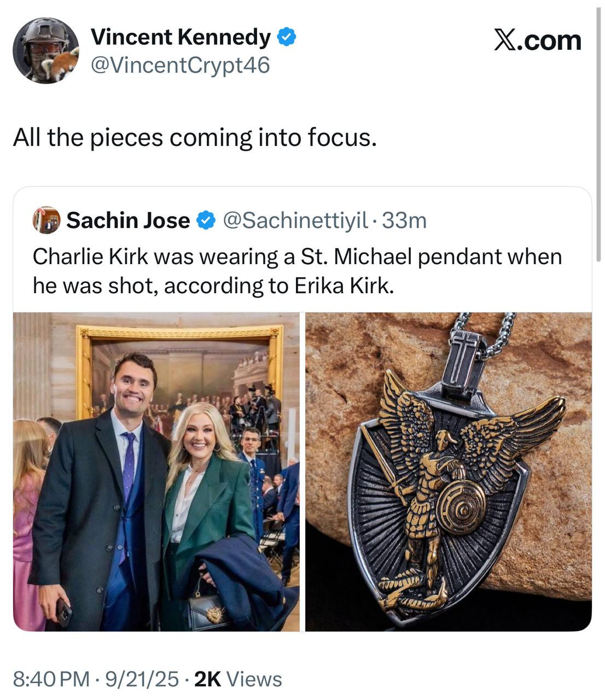Open the Vincent Kennedy display name
The height and width of the screenshot is (700, 605).
click(x=181, y=37)
